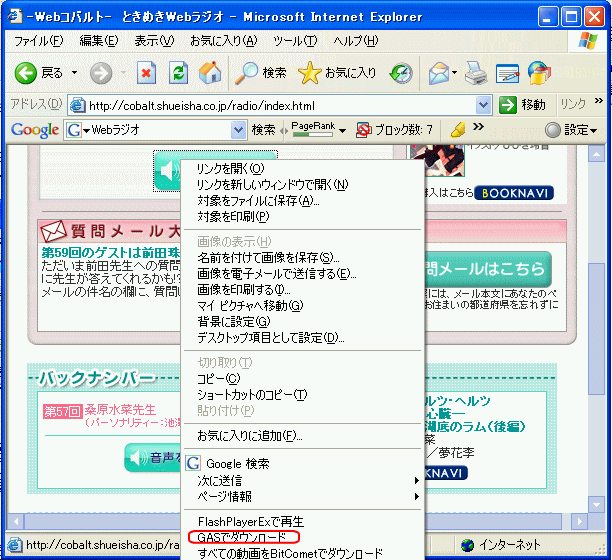612x560 pixels.
Task: Click the horizontal scrollbar right arrow
Action: pos(580,521)
